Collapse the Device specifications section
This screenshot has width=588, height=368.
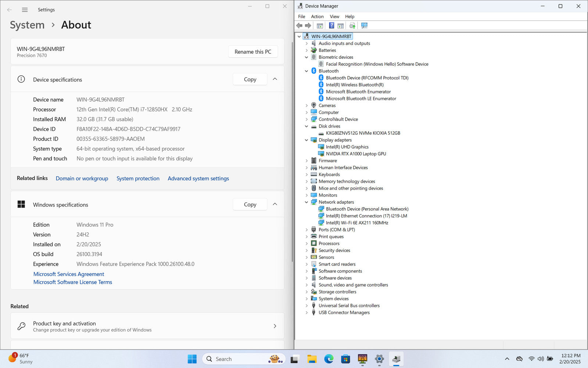[x=275, y=79]
